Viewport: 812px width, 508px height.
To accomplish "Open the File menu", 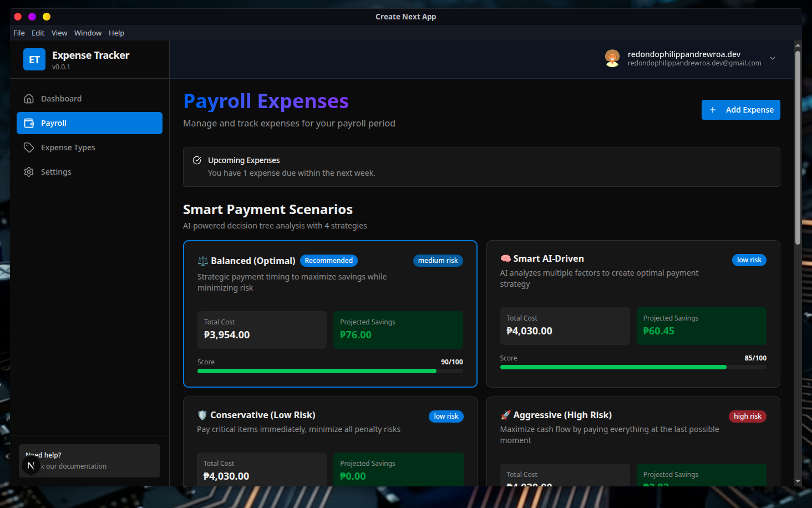I will [x=19, y=33].
